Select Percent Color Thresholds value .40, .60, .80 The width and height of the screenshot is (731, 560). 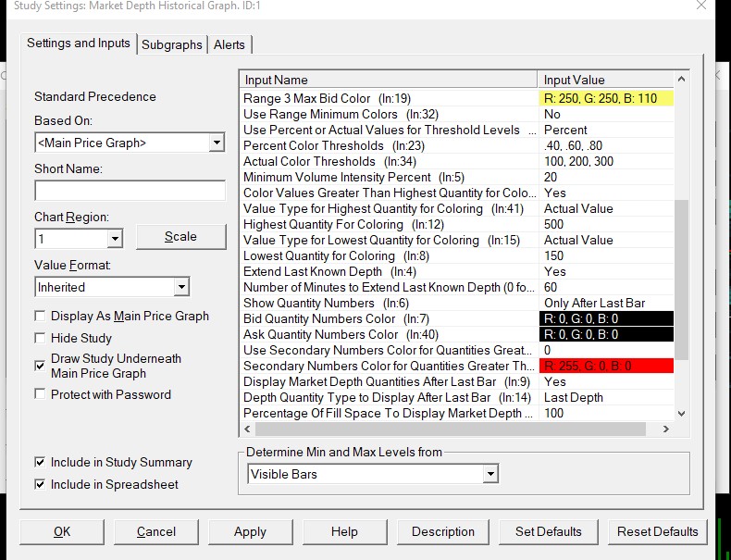[x=606, y=146]
